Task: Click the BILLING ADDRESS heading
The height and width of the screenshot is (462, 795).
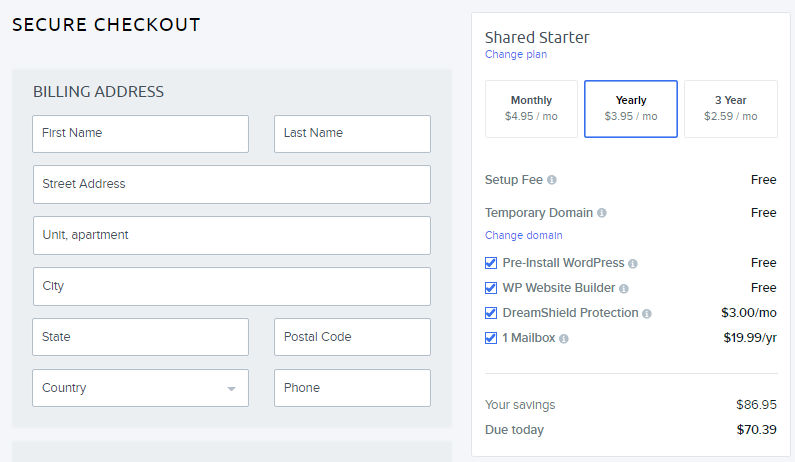Action: tap(98, 92)
